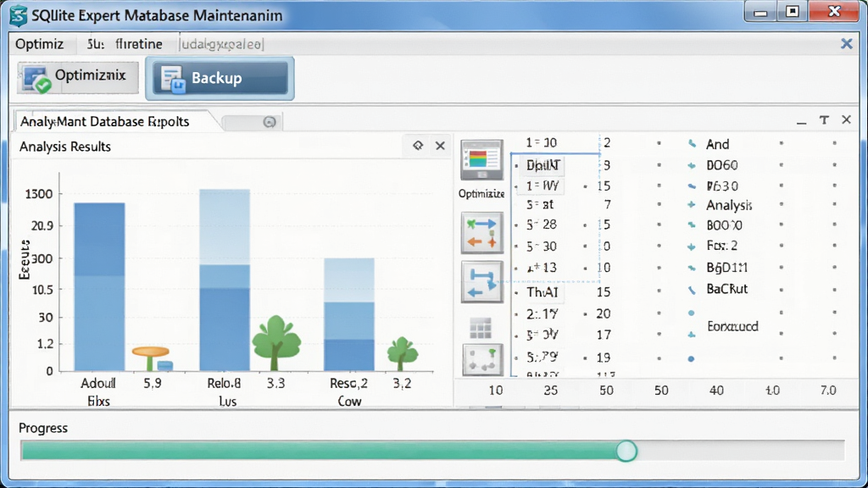Select the 'BaCRut' entry in right list

pyautogui.click(x=726, y=289)
